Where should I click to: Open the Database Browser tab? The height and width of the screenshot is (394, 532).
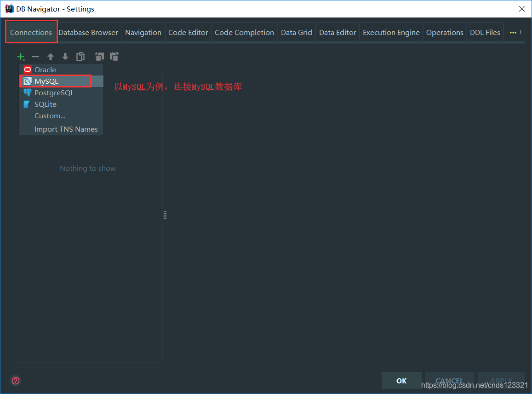tap(88, 32)
